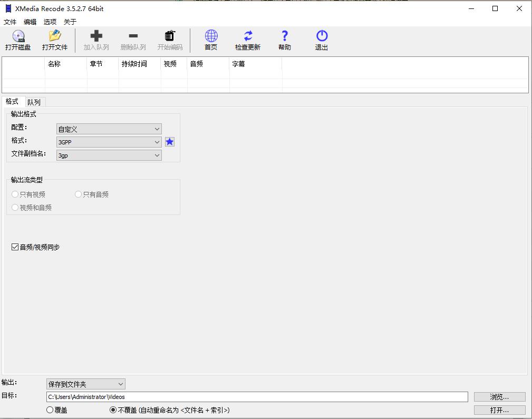Click the target path input field
This screenshot has height=419, width=532.
[257, 397]
